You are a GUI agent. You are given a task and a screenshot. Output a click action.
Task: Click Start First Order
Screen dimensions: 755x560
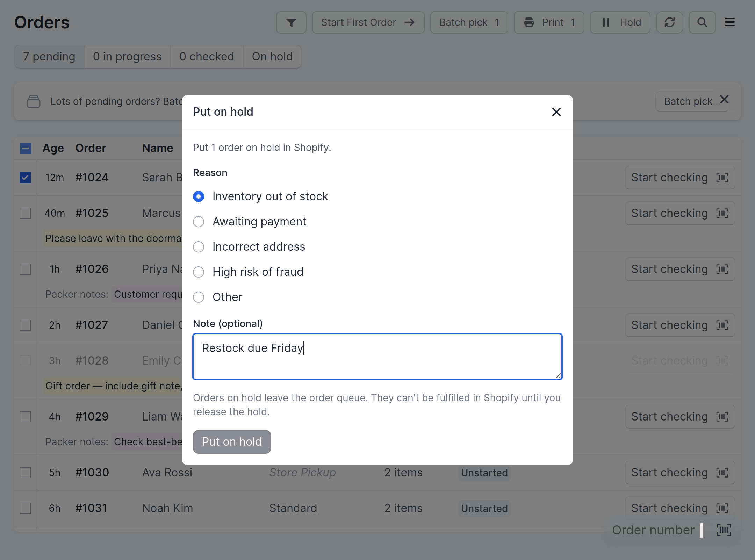pyautogui.click(x=368, y=22)
